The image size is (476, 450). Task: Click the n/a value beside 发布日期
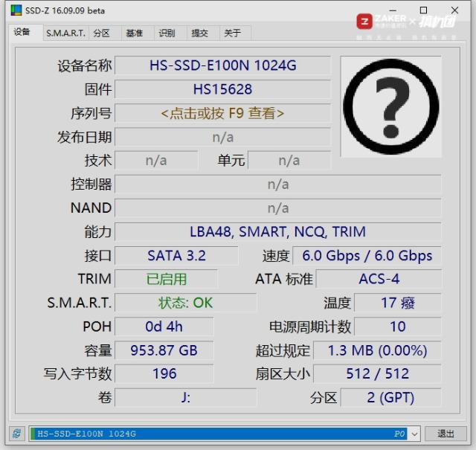(222, 138)
